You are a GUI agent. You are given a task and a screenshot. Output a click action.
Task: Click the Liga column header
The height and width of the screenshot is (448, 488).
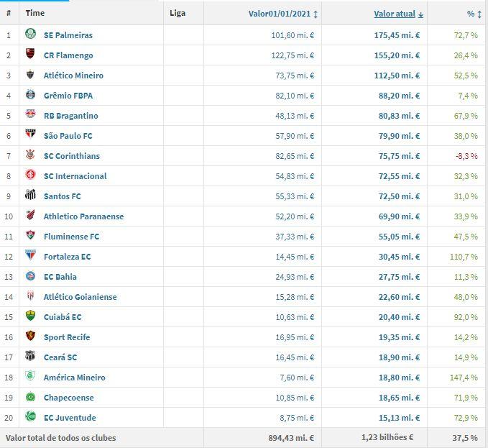click(x=177, y=13)
